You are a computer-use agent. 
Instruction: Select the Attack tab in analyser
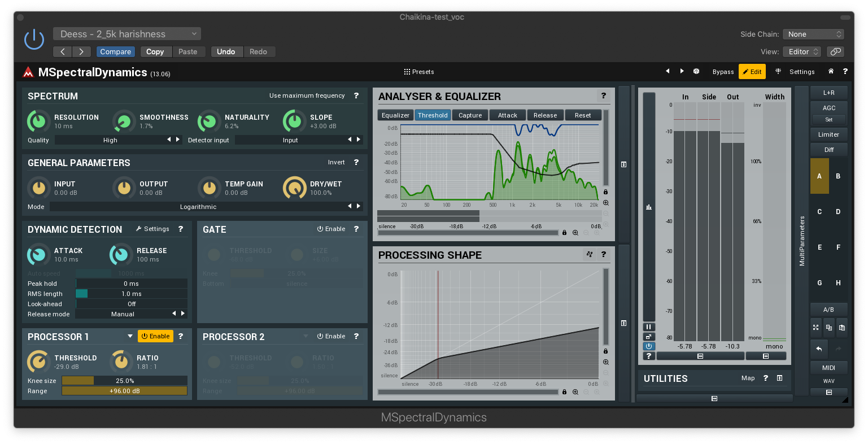point(508,115)
